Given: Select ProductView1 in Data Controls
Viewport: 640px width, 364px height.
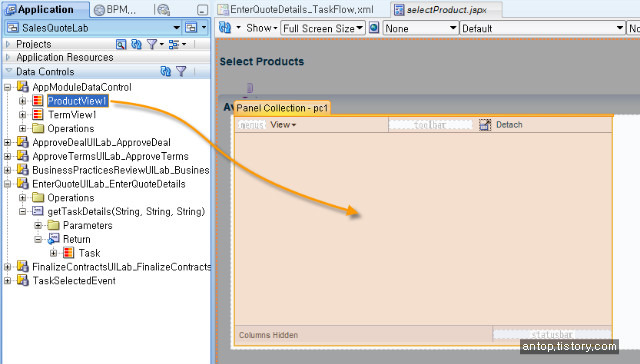Looking at the screenshot, I should click(x=77, y=101).
